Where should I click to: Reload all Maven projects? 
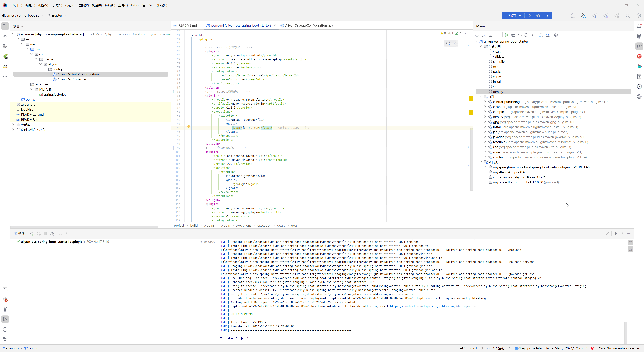tap(477, 35)
